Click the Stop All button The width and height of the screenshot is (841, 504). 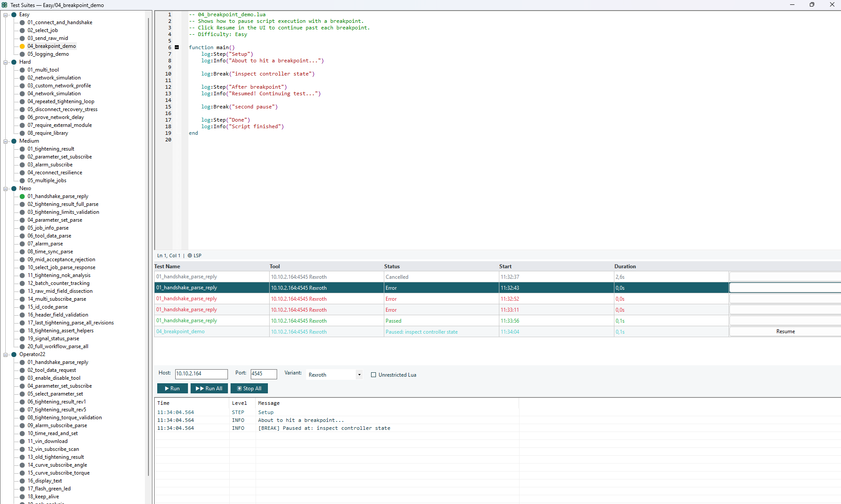(249, 389)
